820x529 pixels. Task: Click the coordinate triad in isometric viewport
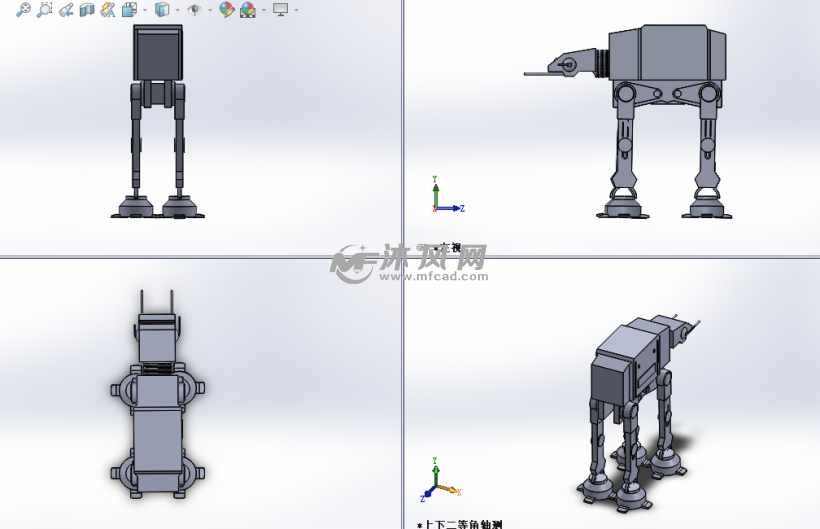tap(440, 479)
